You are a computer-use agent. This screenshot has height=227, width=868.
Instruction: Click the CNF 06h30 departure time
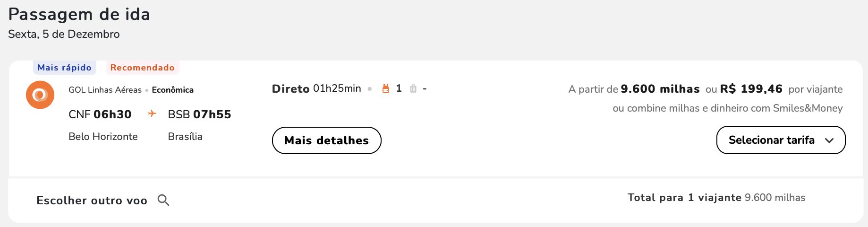tap(100, 114)
